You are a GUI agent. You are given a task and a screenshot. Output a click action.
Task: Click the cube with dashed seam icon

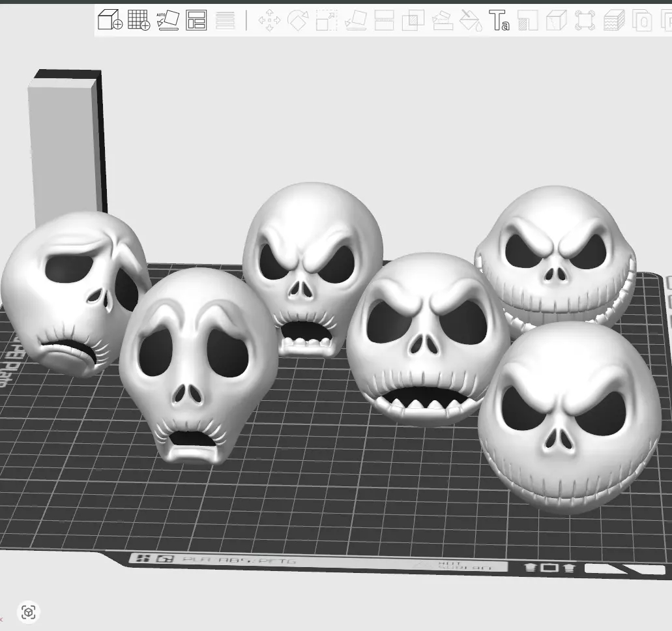(x=557, y=20)
